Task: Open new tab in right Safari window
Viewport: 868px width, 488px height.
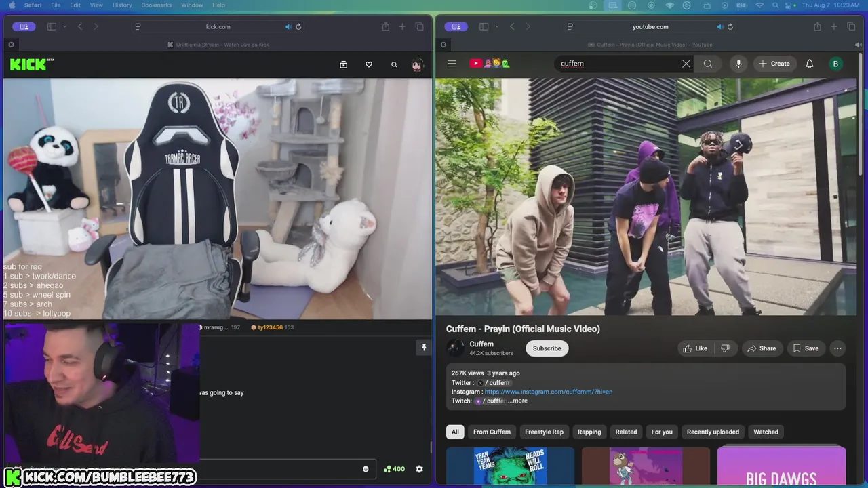Action: click(834, 26)
